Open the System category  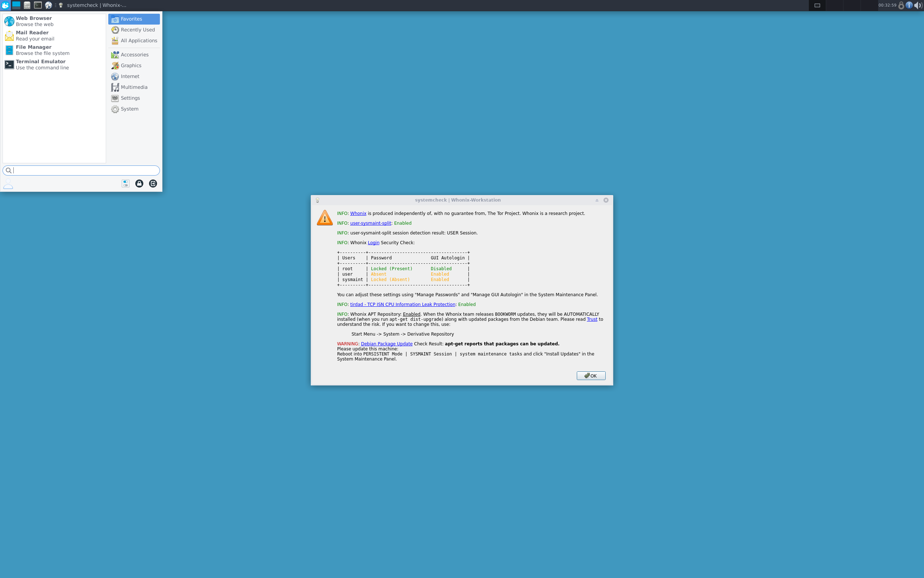click(x=134, y=109)
